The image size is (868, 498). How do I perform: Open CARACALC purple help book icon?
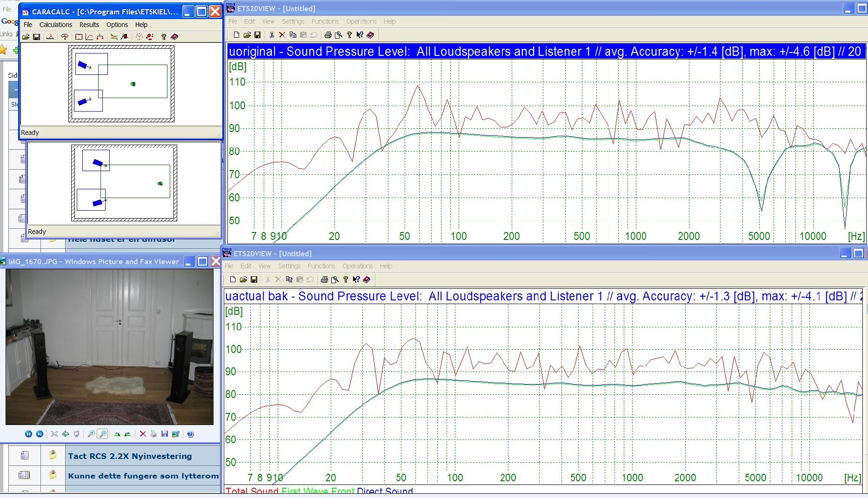coord(174,37)
